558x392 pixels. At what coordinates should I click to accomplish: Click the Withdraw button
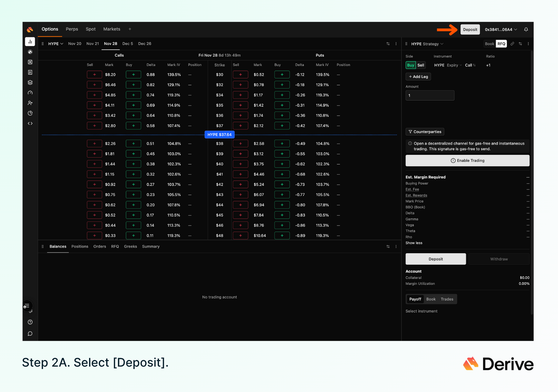[x=499, y=259]
